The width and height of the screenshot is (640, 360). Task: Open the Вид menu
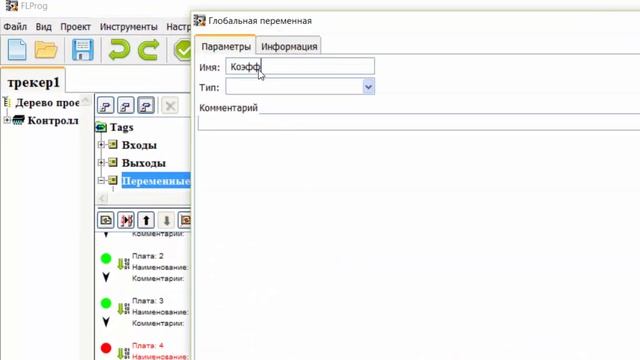(x=43, y=27)
